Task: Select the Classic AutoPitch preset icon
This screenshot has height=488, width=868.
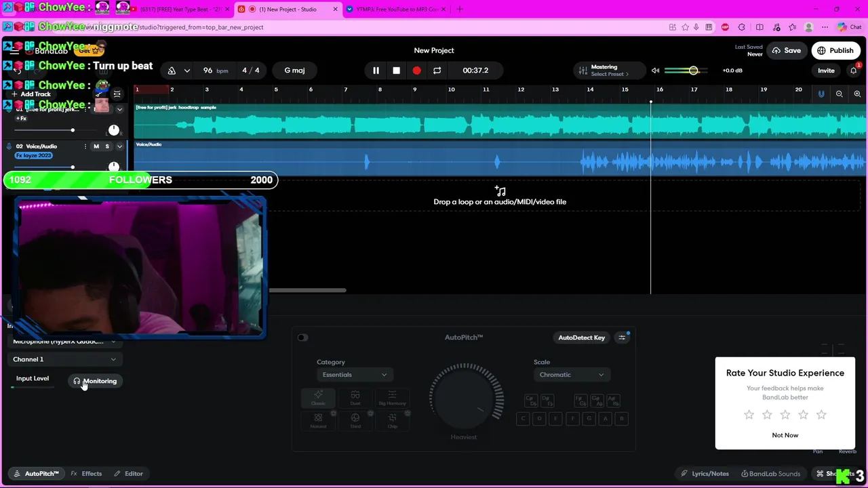Action: point(318,398)
